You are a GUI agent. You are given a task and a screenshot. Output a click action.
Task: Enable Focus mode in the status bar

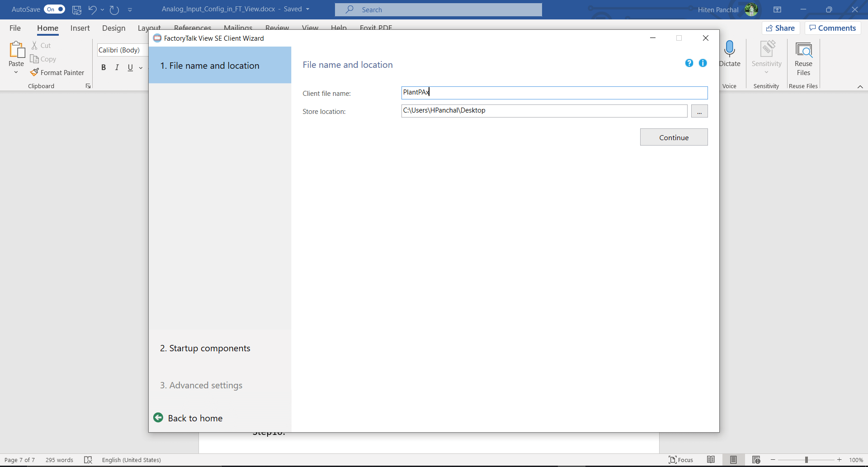click(x=681, y=460)
